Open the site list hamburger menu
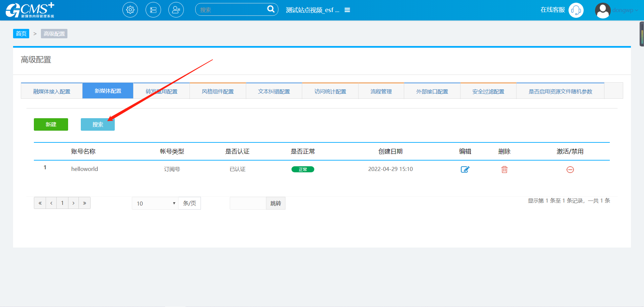 [x=347, y=10]
